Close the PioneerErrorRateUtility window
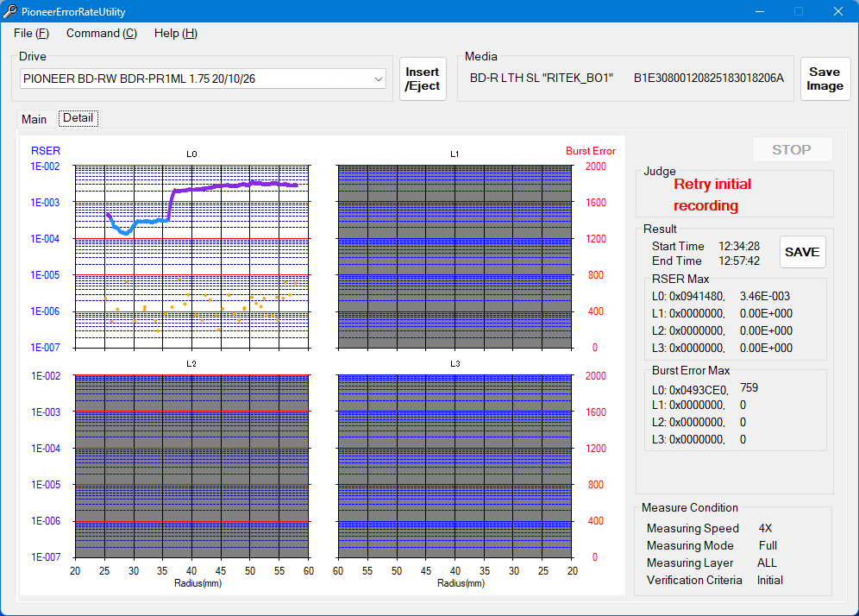The width and height of the screenshot is (859, 616). 838,11
